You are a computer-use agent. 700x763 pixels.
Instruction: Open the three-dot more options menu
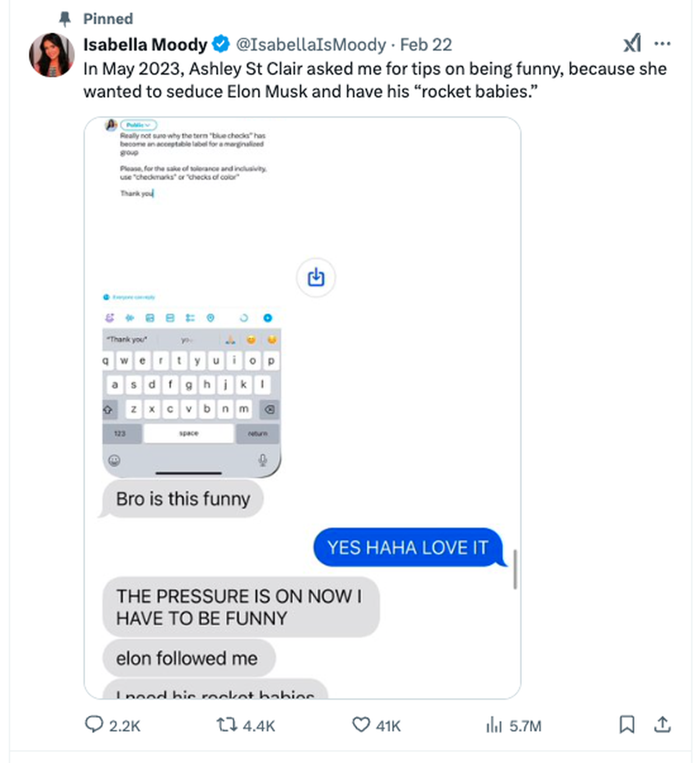pos(662,44)
